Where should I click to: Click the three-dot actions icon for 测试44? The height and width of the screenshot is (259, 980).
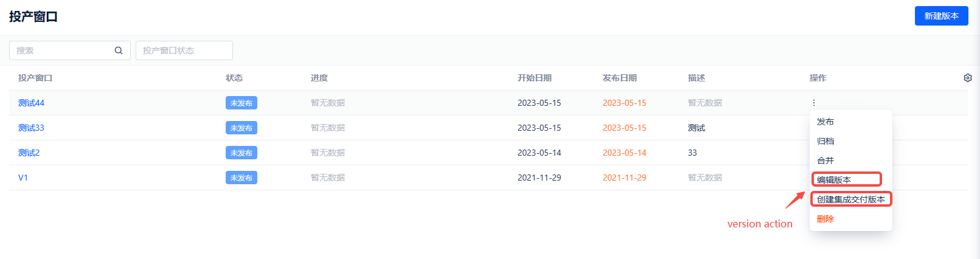click(x=814, y=103)
